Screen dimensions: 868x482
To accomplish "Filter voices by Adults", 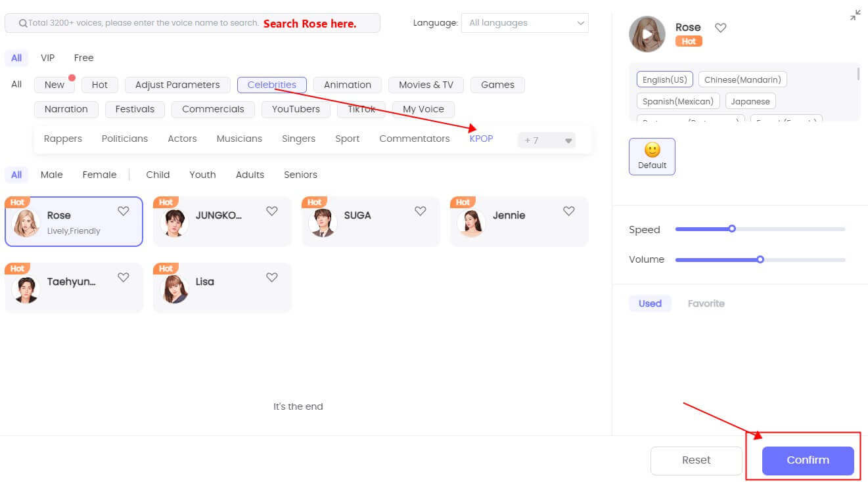I will (x=250, y=175).
